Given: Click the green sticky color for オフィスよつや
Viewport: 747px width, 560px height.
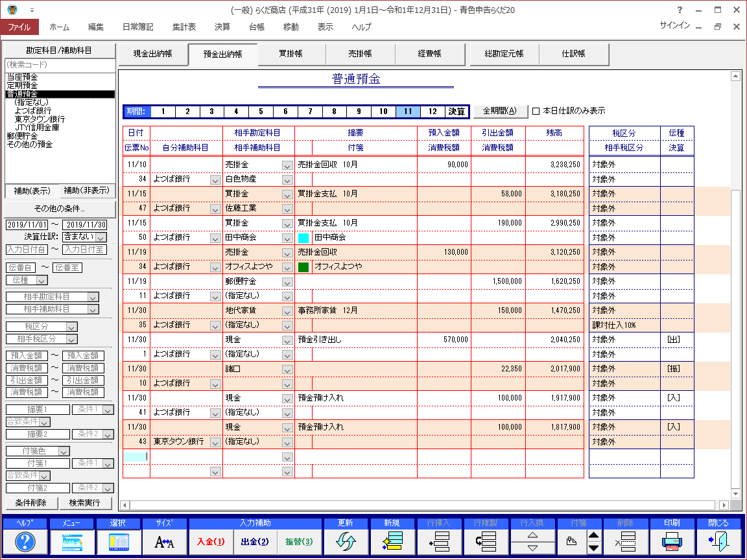Looking at the screenshot, I should [303, 266].
